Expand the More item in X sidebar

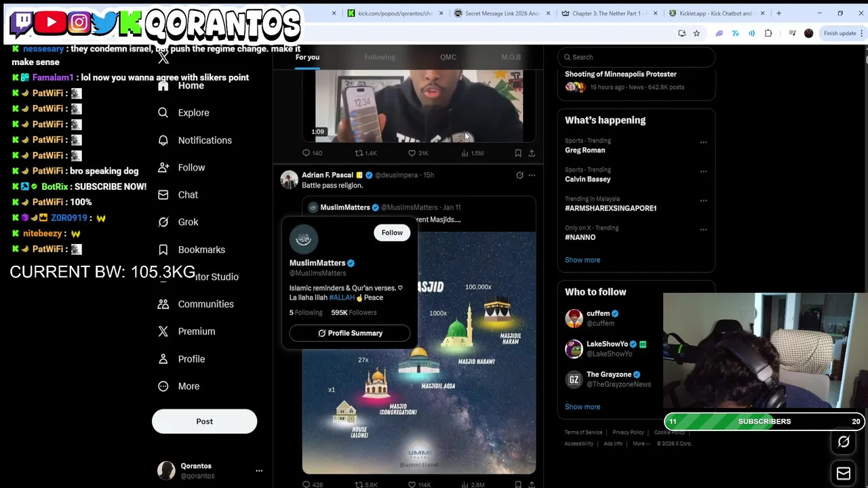pyautogui.click(x=179, y=386)
